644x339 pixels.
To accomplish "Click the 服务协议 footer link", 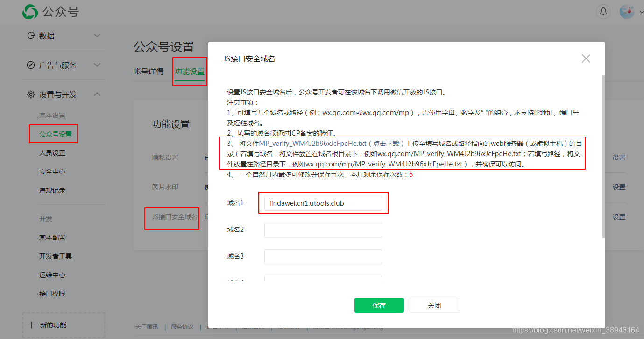I will 182,326.
